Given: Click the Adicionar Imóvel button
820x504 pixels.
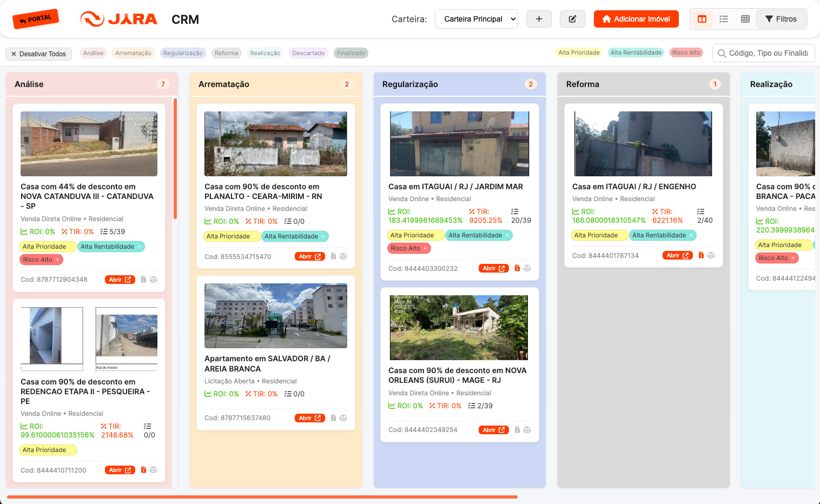Looking at the screenshot, I should coord(636,19).
